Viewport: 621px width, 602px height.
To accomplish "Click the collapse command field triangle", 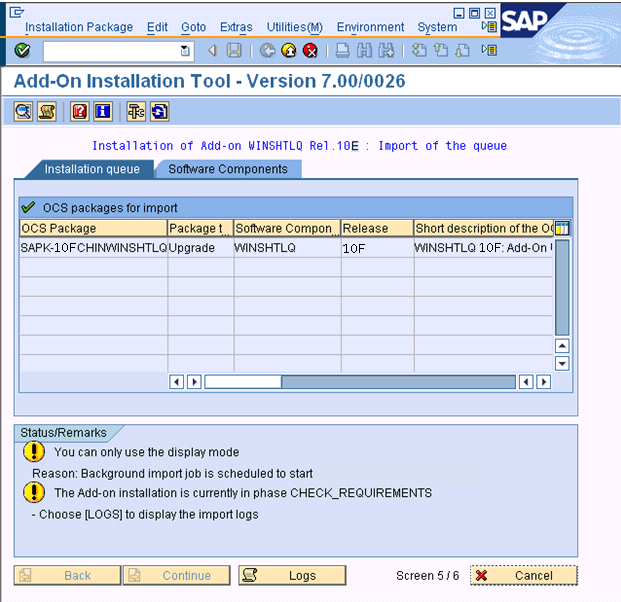I will [x=213, y=51].
